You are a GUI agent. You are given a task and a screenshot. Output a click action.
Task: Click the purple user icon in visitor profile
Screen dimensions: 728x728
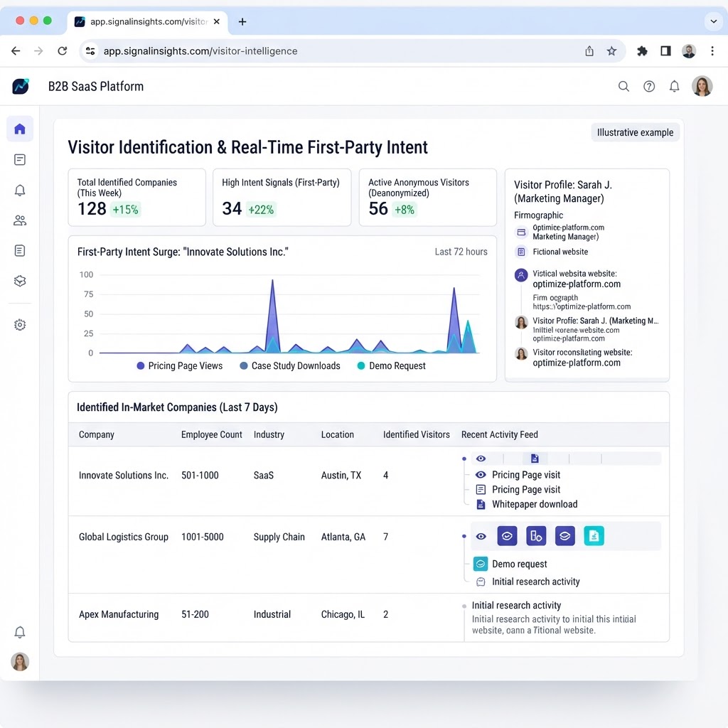[x=521, y=275]
